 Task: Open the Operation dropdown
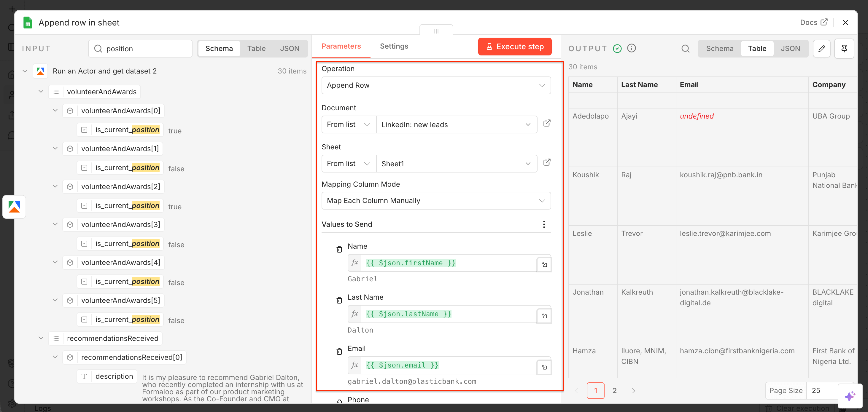(x=436, y=85)
